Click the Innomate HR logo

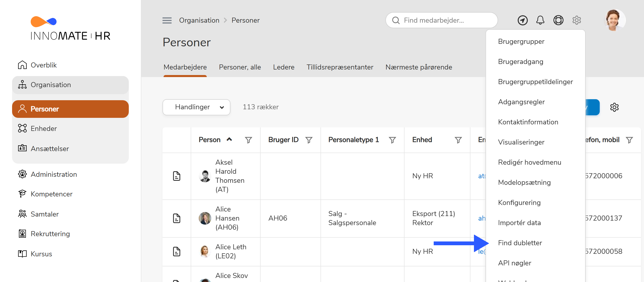point(70,28)
